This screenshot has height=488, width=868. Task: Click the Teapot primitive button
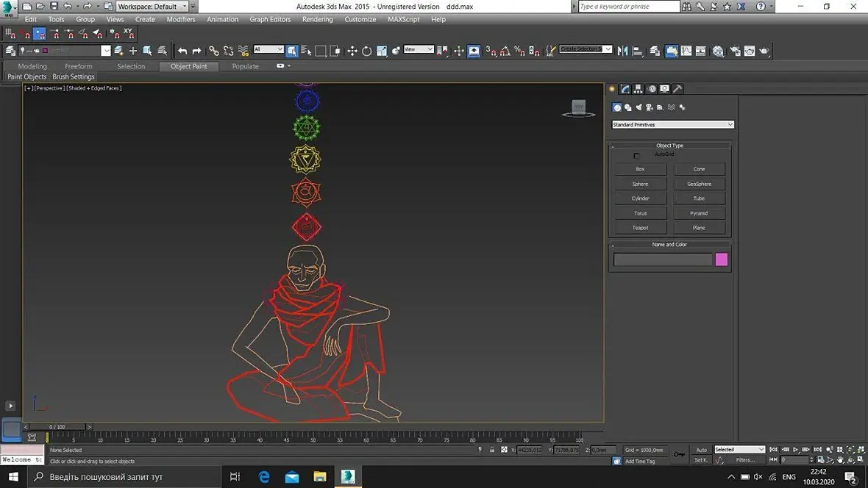(640, 228)
